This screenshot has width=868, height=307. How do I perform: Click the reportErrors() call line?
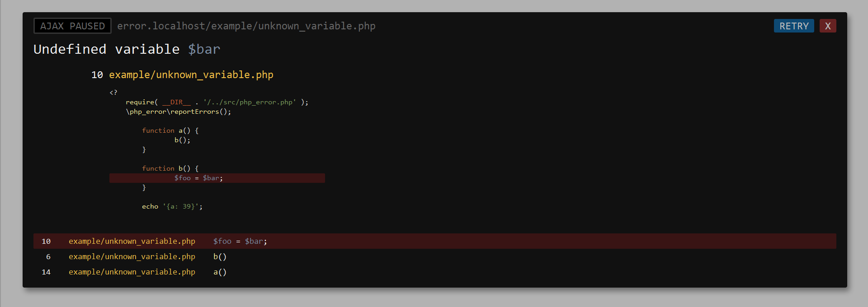178,112
